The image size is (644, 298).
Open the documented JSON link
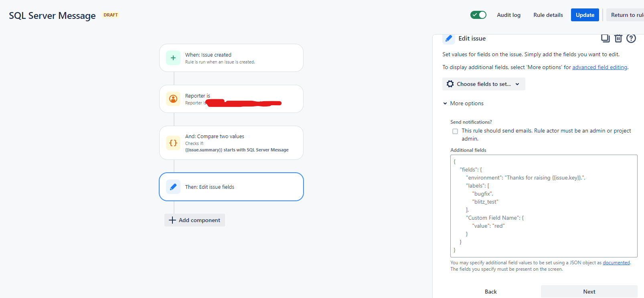[616, 263]
